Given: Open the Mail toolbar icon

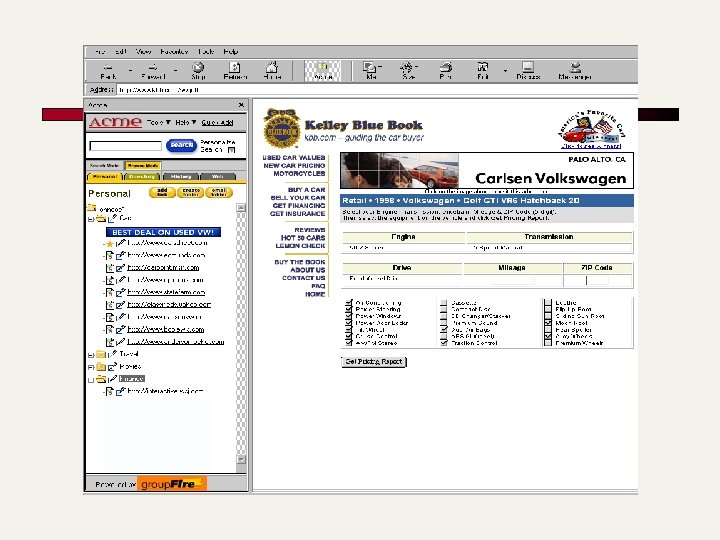Looking at the screenshot, I should click(x=371, y=68).
